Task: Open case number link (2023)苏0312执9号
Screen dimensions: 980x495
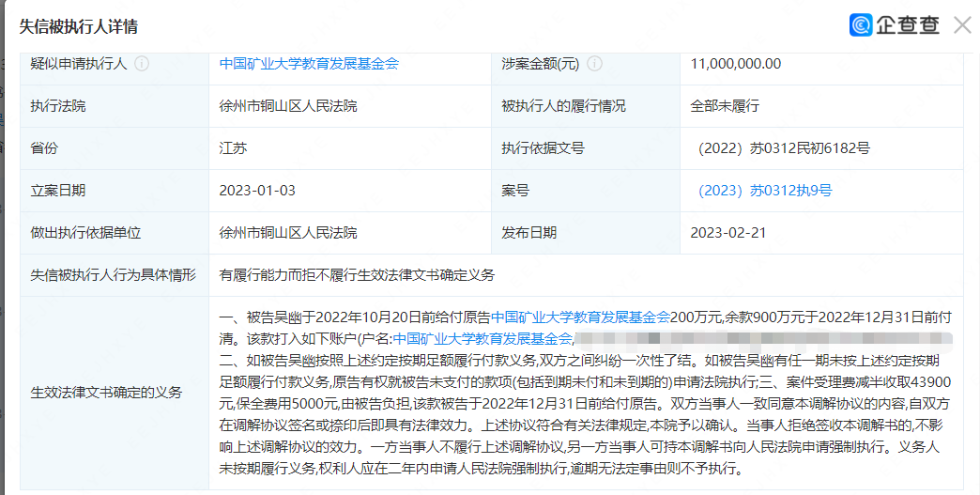Action: 764,191
